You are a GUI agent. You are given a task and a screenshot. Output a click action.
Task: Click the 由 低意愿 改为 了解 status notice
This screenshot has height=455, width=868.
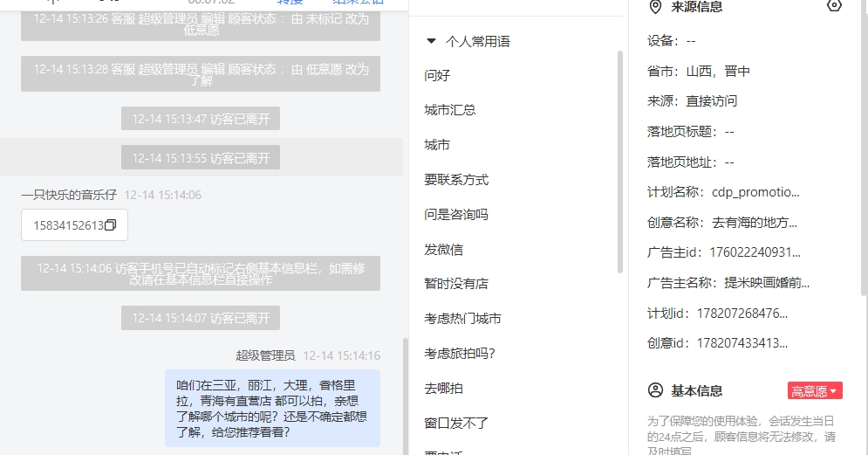pos(201,73)
